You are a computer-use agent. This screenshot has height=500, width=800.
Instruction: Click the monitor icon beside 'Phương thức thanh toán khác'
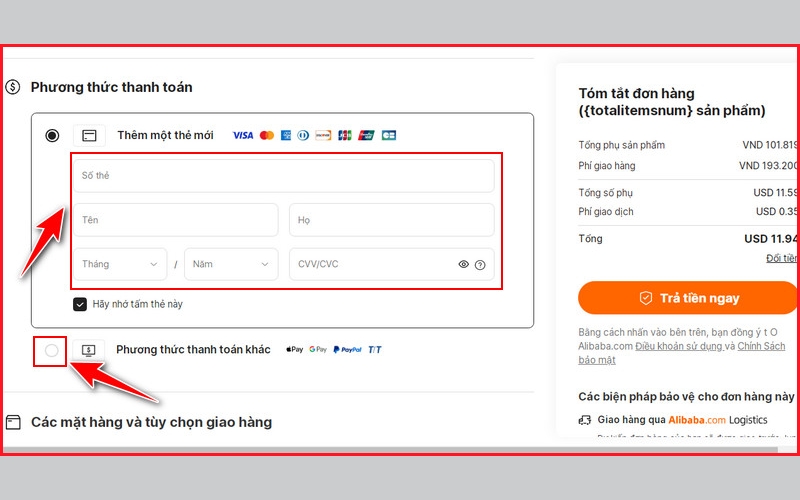click(x=88, y=351)
